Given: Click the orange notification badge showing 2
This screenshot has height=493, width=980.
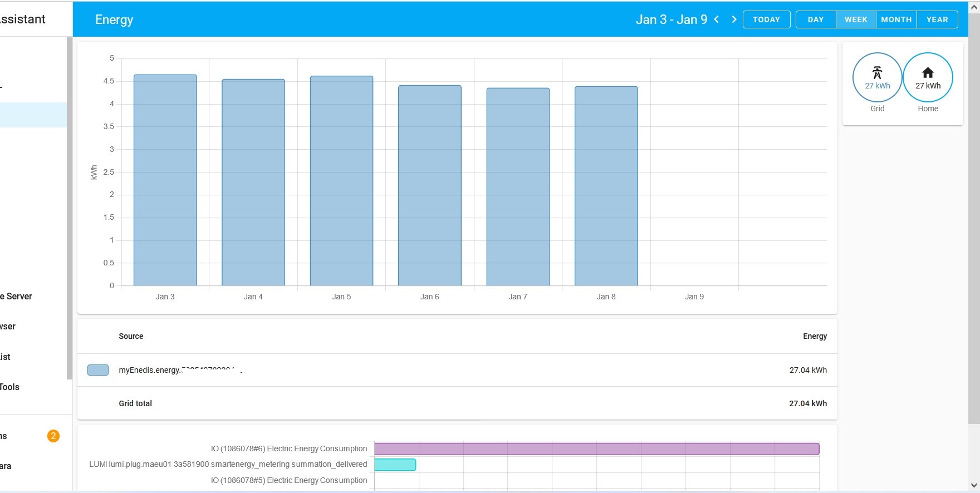Looking at the screenshot, I should (x=53, y=436).
